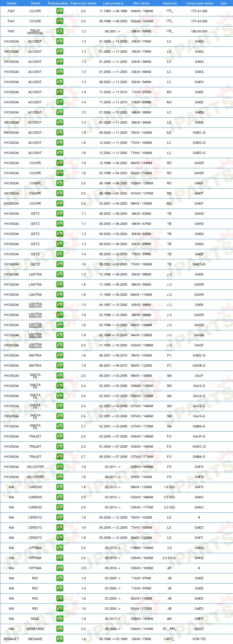Click the MEGANE model cell
The width and height of the screenshot is (233, 644).
click(35, 639)
